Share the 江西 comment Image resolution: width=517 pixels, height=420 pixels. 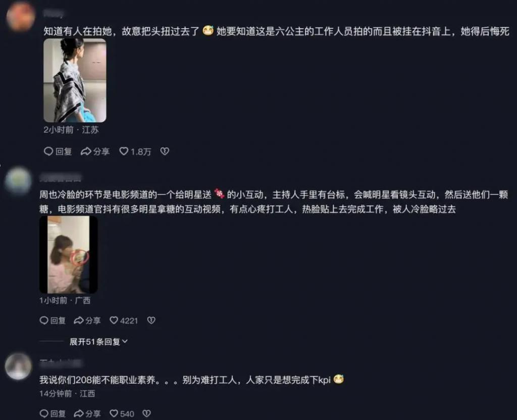[87, 413]
